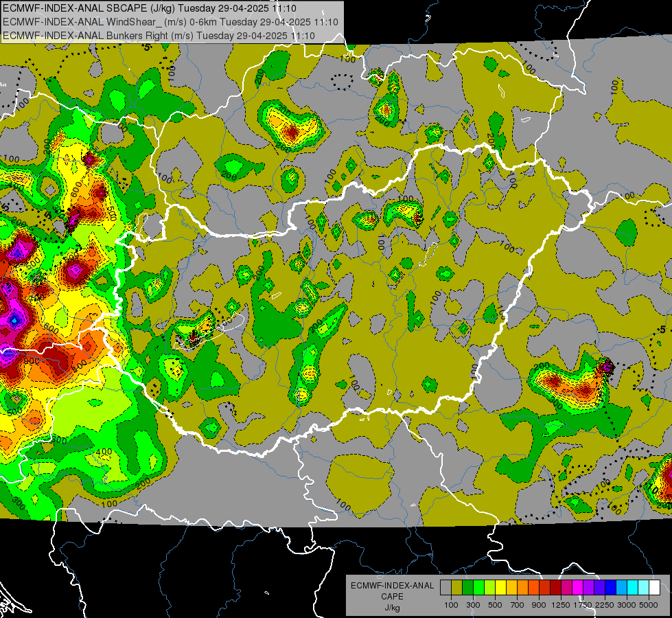
Task: Click the deep blue legend swatch after 2250
Action: (x=611, y=588)
